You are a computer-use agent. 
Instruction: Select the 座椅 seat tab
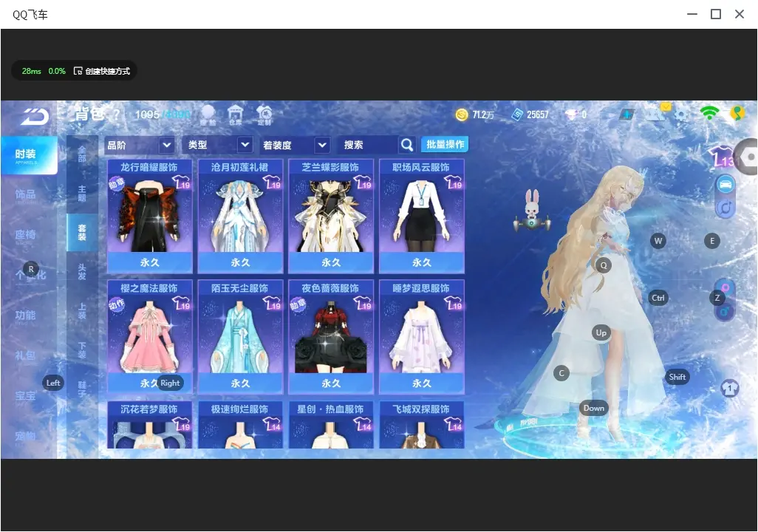click(25, 236)
